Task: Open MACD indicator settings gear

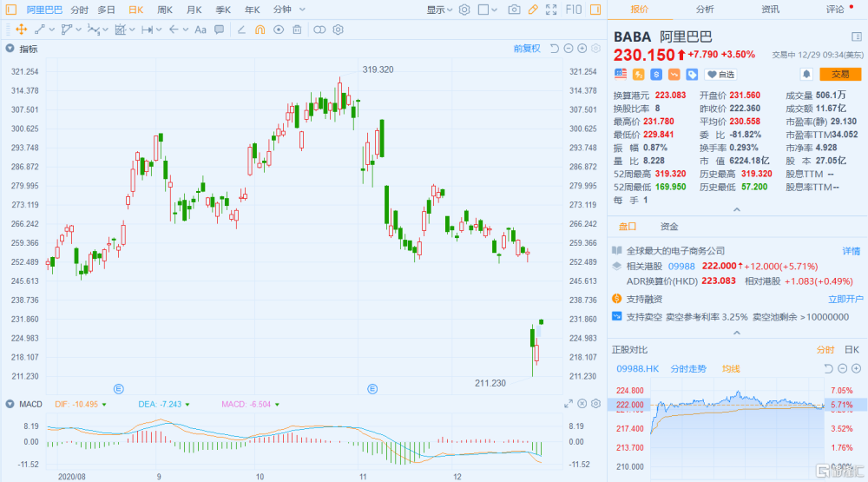Action: coord(595,404)
